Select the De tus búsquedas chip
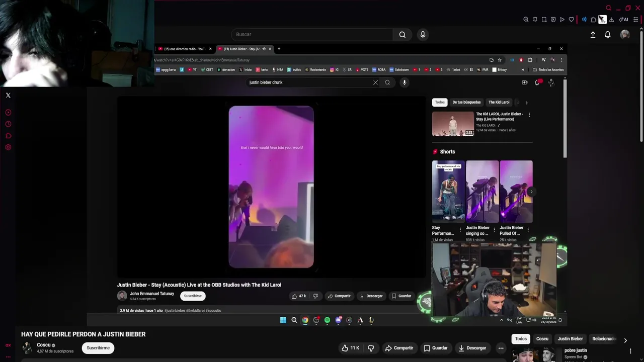The image size is (644, 362). click(x=466, y=102)
